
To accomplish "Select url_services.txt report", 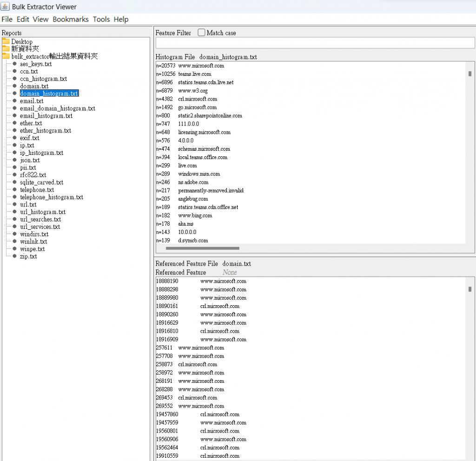I will point(40,227).
